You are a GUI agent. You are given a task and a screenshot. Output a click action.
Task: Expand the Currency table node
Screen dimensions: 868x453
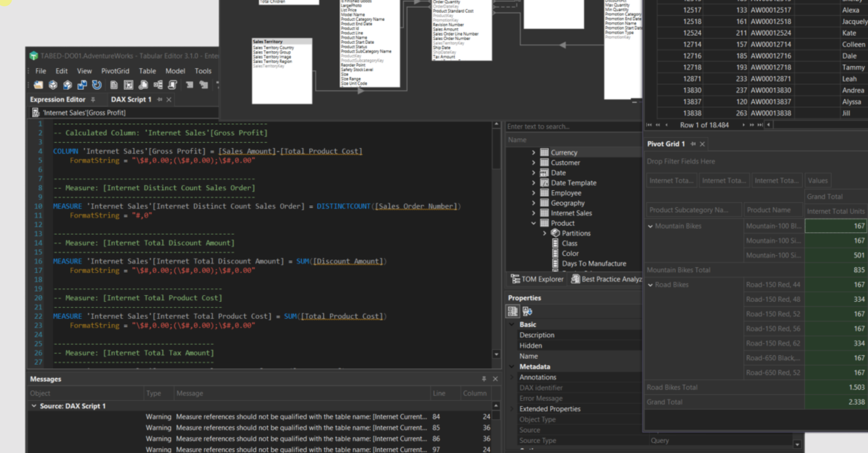tap(533, 153)
